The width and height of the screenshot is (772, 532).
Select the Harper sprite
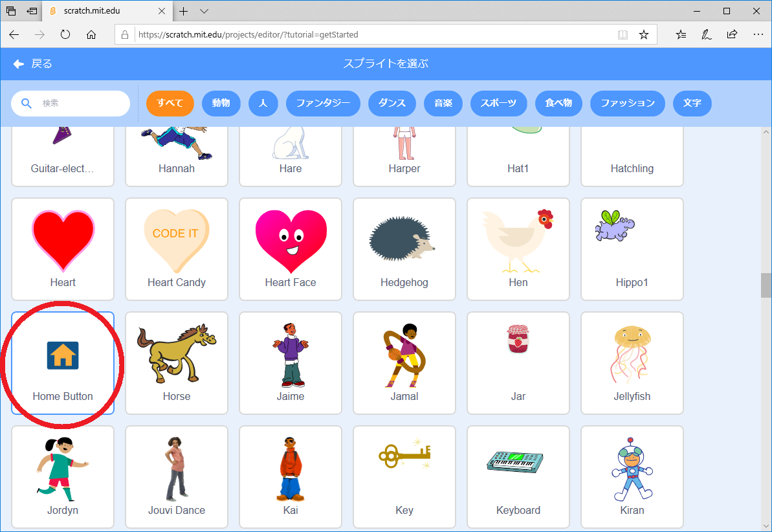404,157
